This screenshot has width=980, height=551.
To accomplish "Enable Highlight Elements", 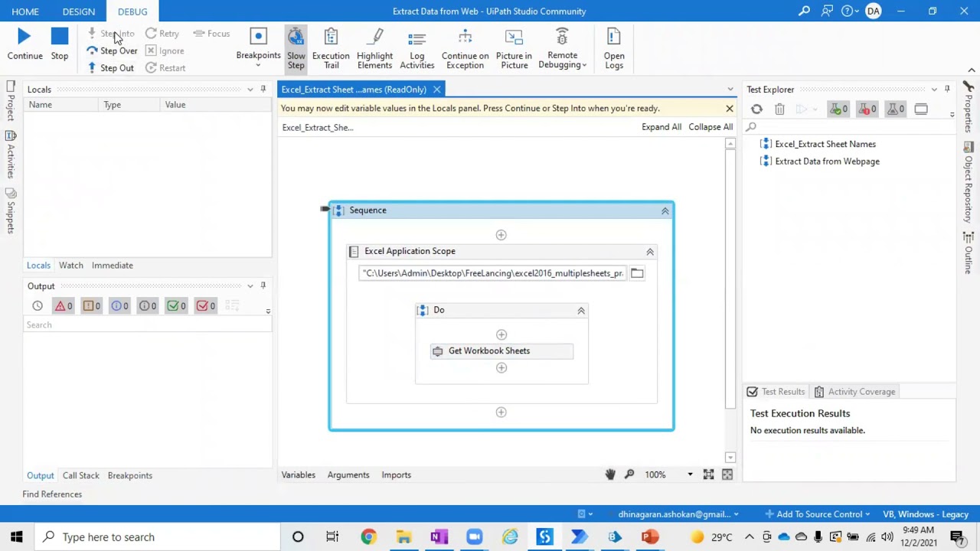I will 374,47.
